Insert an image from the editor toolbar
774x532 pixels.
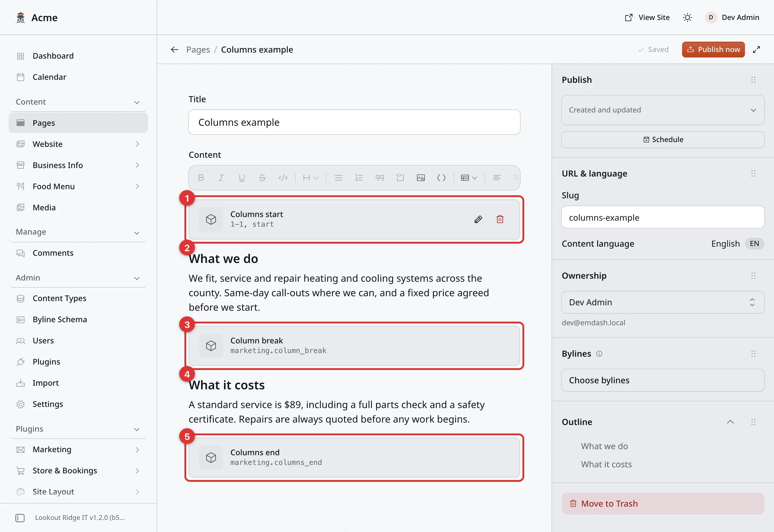pyautogui.click(x=421, y=178)
